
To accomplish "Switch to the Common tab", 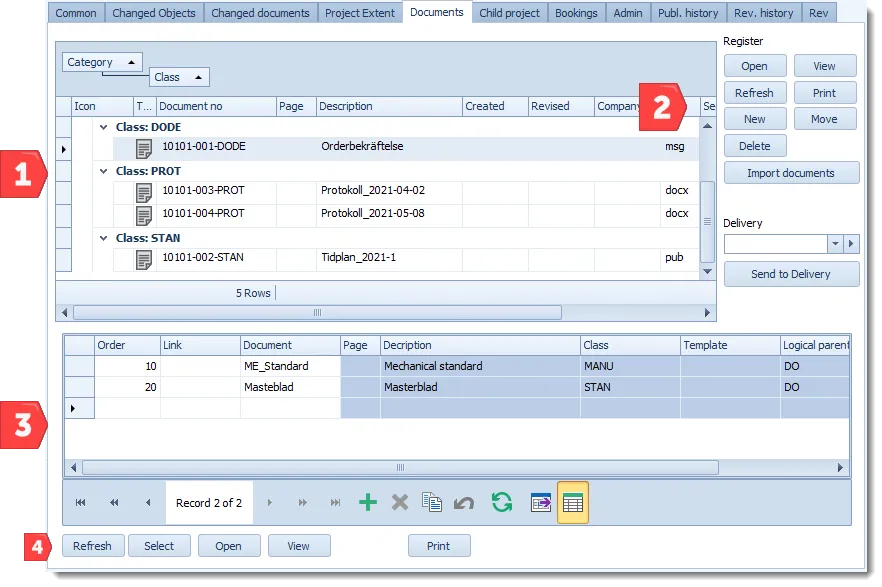I will pyautogui.click(x=76, y=13).
